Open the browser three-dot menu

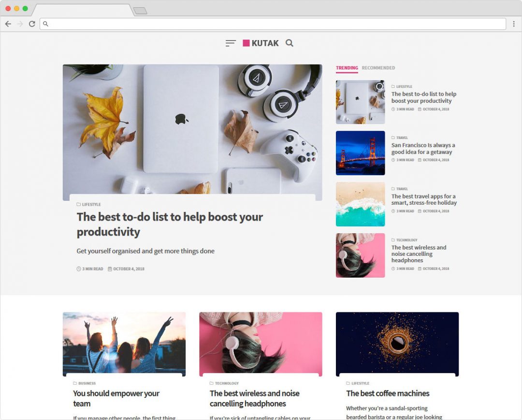514,24
